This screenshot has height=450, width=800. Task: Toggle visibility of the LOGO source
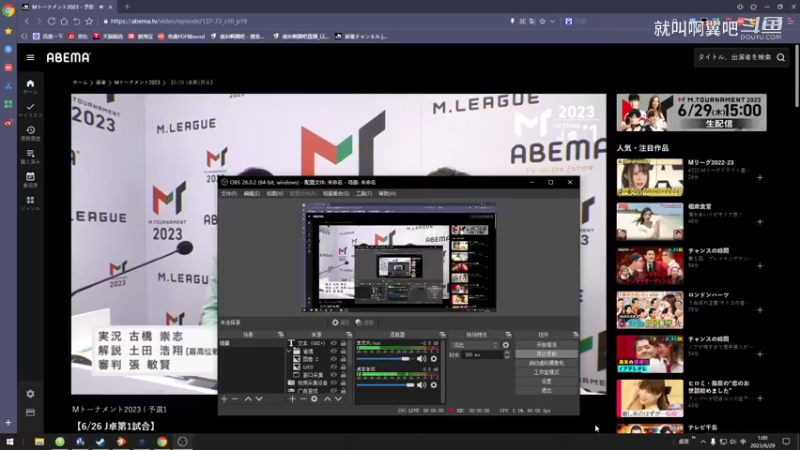(x=334, y=367)
